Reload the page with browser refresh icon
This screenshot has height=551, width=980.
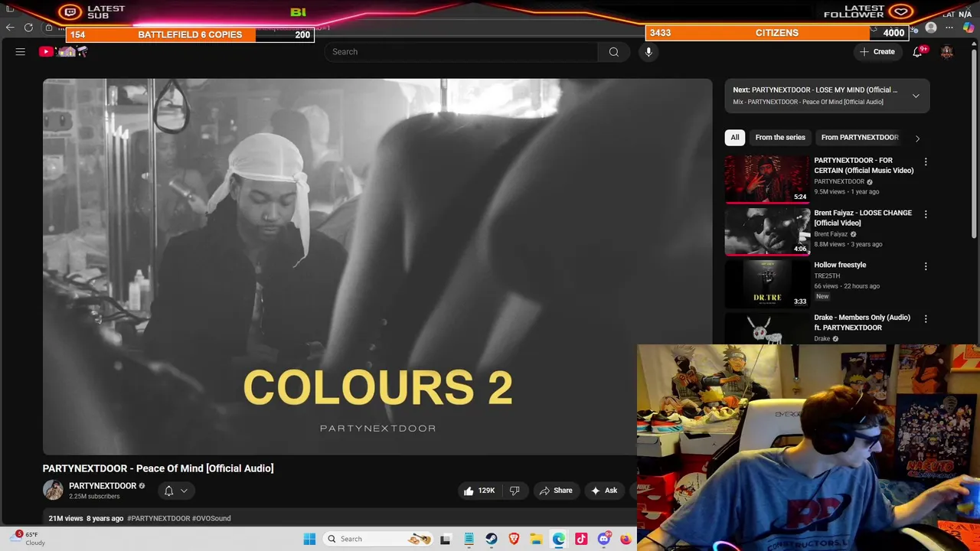[x=28, y=28]
